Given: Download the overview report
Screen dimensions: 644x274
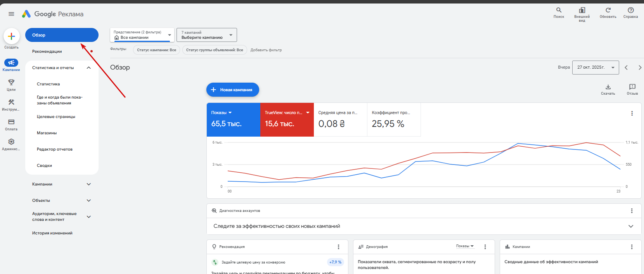Looking at the screenshot, I should click(608, 87).
